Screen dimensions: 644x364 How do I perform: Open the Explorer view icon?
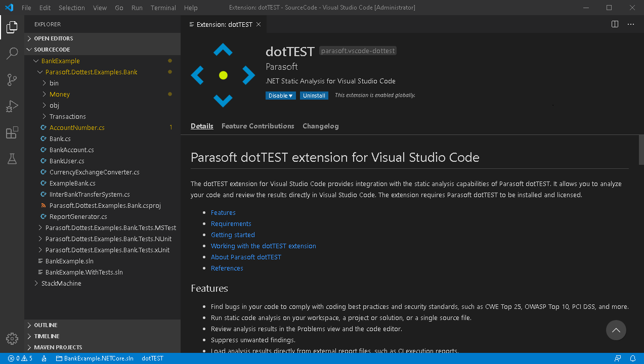pyautogui.click(x=12, y=27)
